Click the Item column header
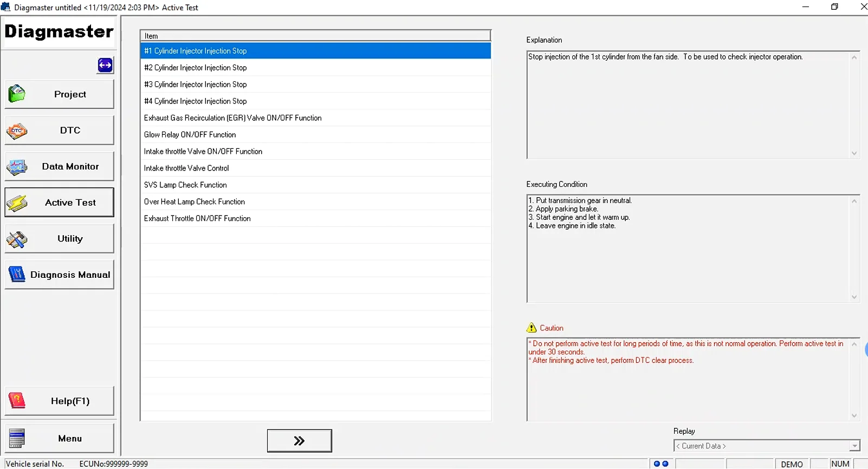 coord(315,36)
